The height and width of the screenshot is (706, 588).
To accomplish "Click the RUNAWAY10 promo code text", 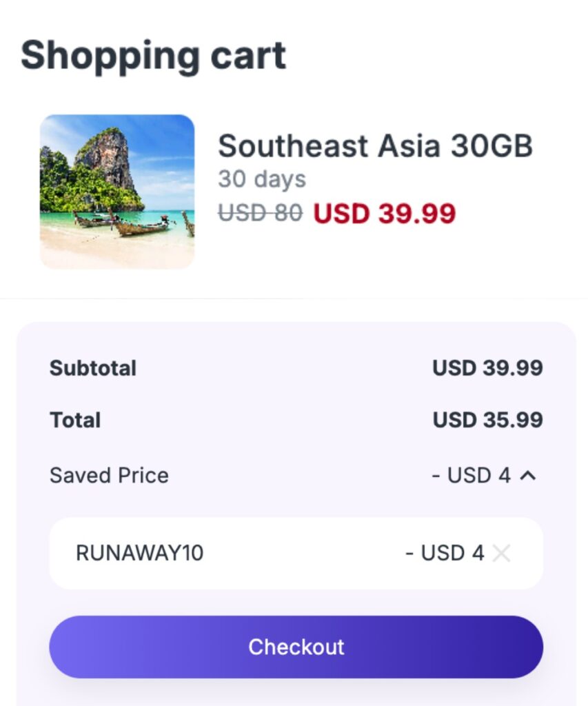I will click(x=139, y=553).
